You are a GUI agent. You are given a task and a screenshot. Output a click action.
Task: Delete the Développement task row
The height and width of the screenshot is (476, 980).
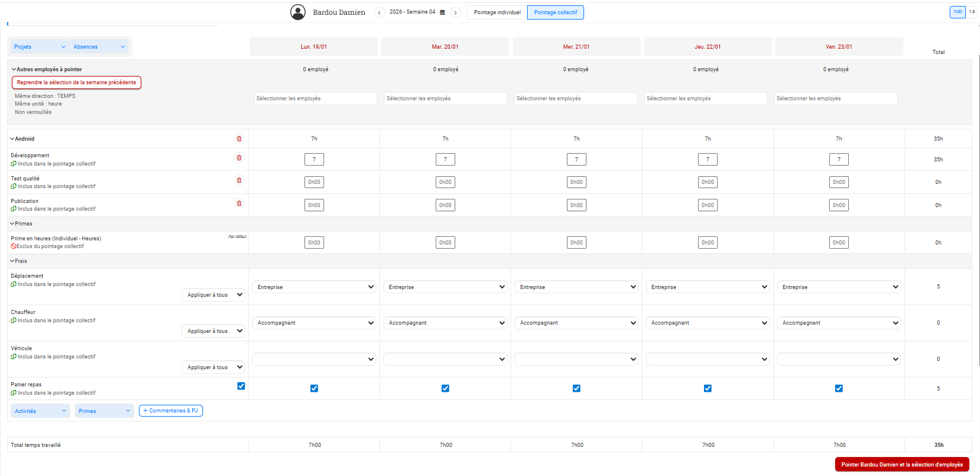tap(239, 158)
